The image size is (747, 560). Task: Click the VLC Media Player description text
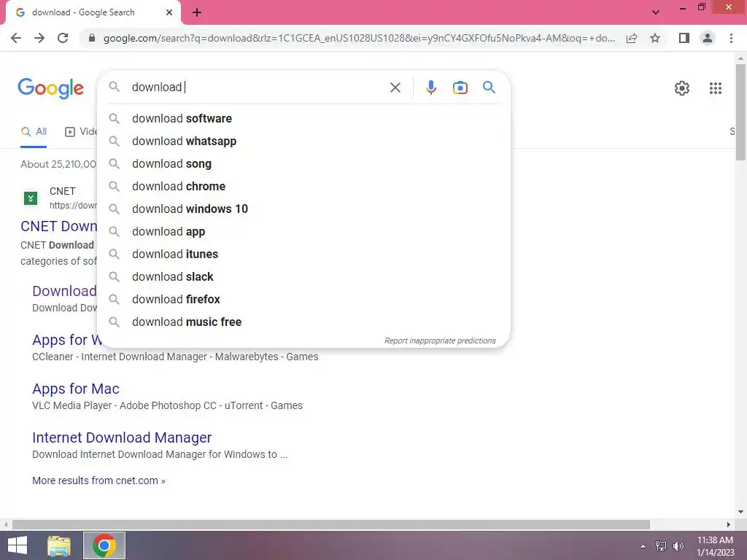(167, 405)
